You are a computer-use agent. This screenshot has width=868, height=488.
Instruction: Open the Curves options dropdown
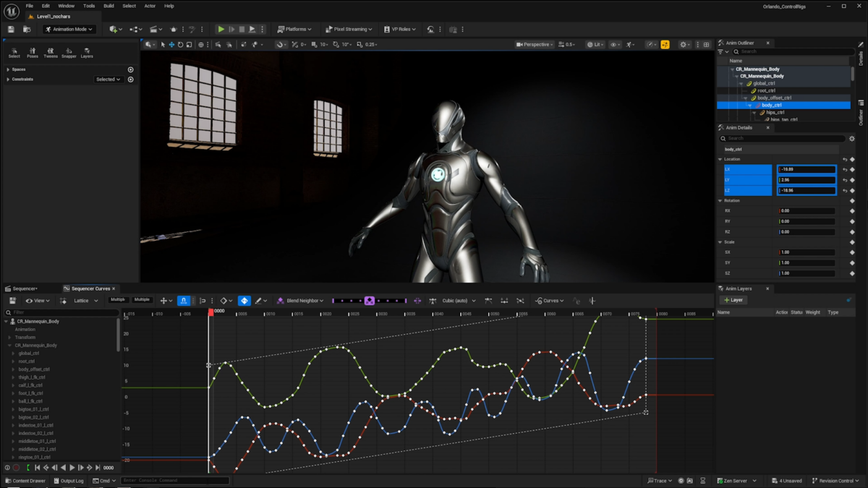pos(550,301)
